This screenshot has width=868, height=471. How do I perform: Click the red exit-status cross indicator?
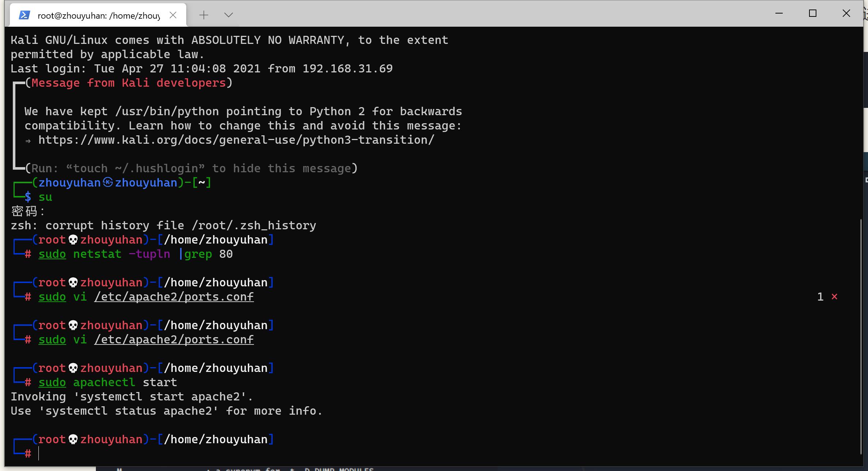coord(834,297)
